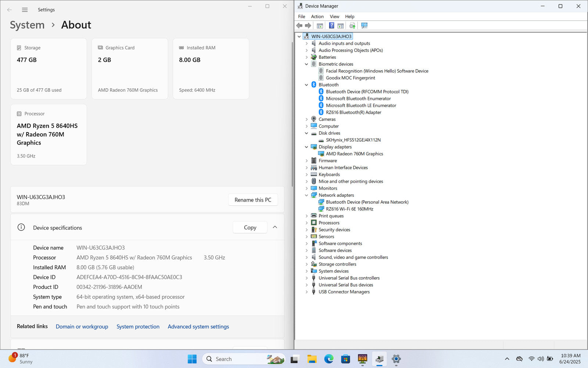Click the Settings page vertical scrollbar
Image resolution: width=588 pixels, height=368 pixels.
click(x=292, y=114)
